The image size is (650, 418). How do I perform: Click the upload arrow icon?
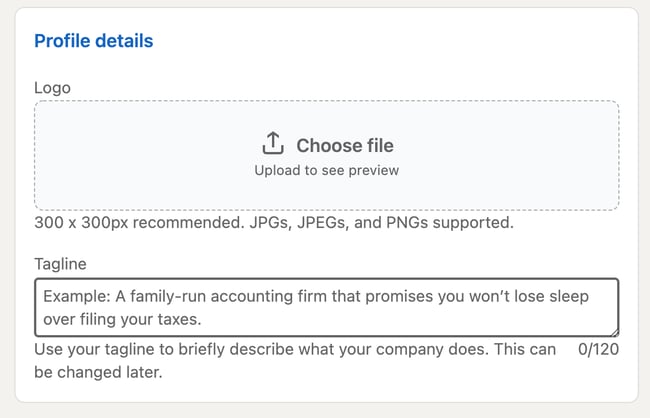click(272, 144)
